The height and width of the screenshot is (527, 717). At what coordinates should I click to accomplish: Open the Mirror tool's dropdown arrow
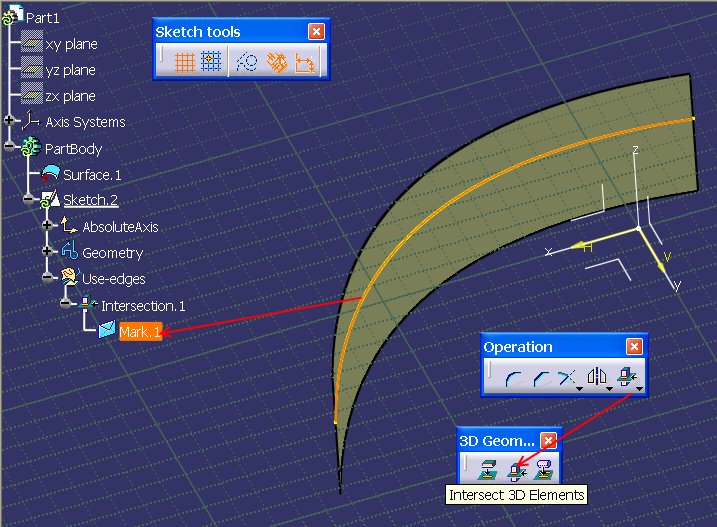[x=610, y=389]
